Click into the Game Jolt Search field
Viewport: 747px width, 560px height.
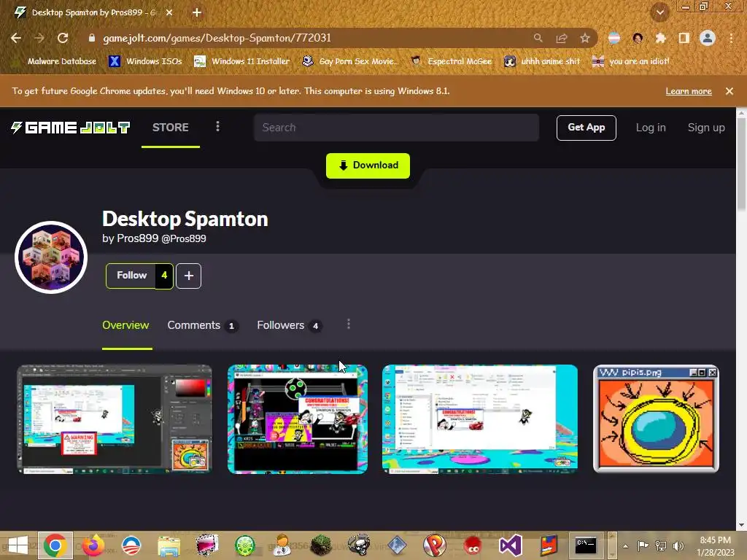tap(396, 128)
